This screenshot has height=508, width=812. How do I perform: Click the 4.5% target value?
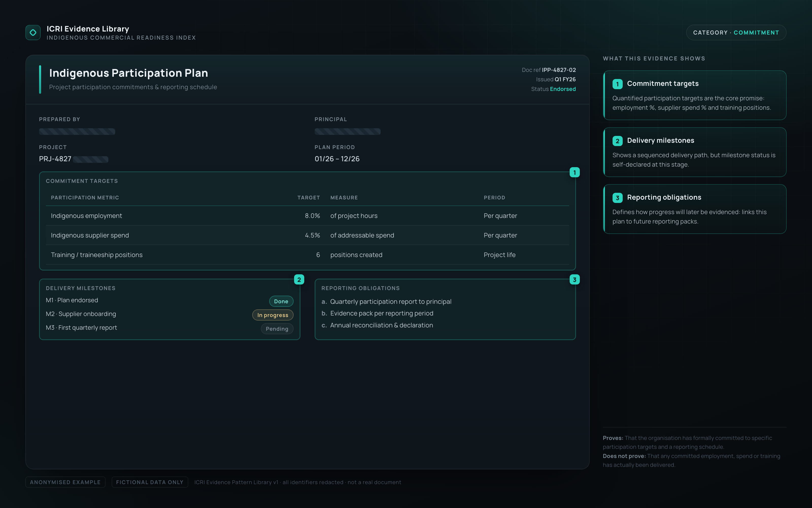pyautogui.click(x=312, y=235)
